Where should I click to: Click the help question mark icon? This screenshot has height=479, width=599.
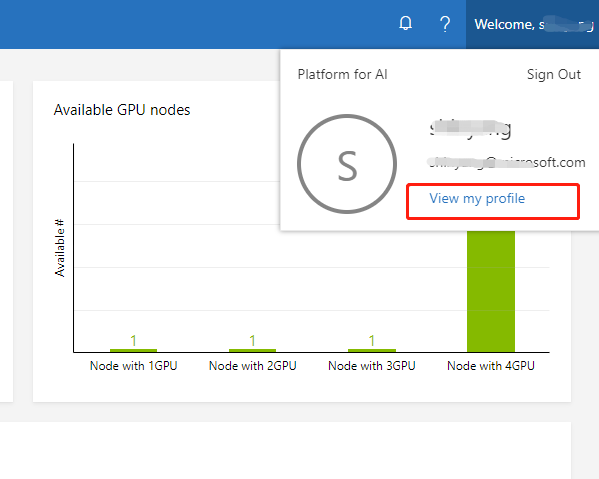click(445, 24)
